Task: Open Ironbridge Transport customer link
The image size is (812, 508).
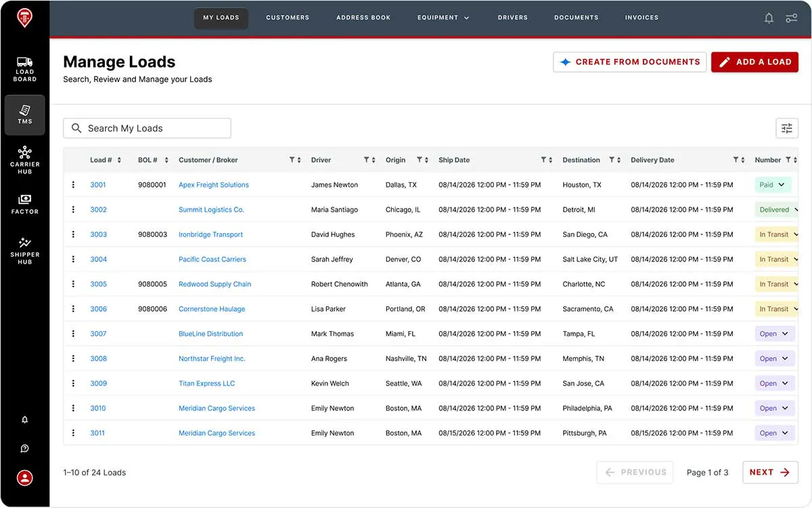Action: pos(210,234)
